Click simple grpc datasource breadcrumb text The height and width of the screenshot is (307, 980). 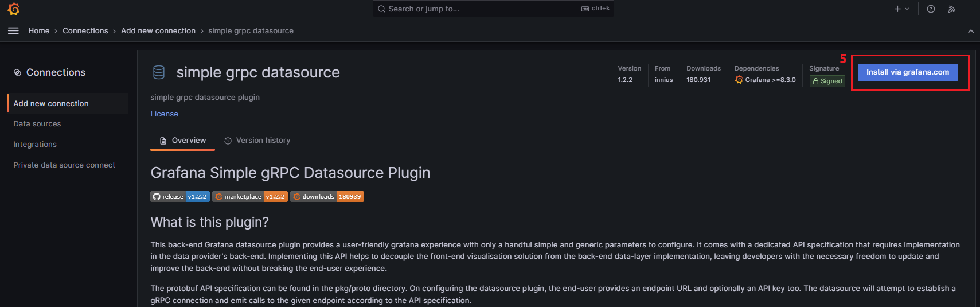[x=251, y=31]
